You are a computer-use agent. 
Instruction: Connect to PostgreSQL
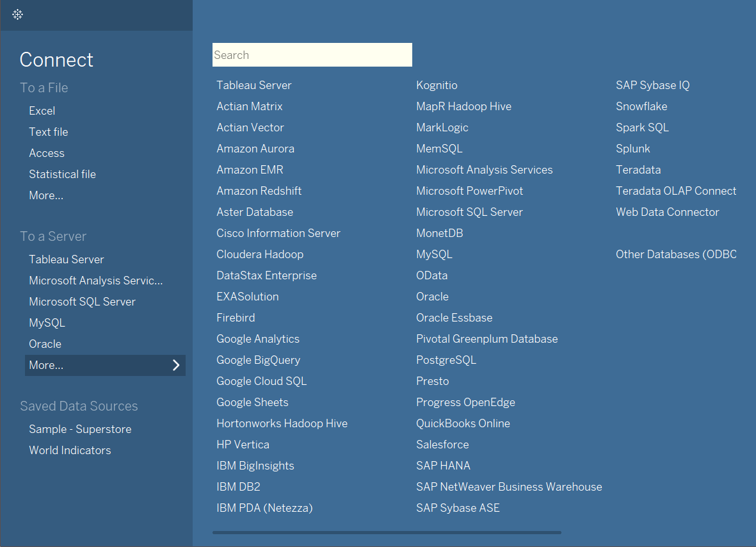tap(446, 360)
